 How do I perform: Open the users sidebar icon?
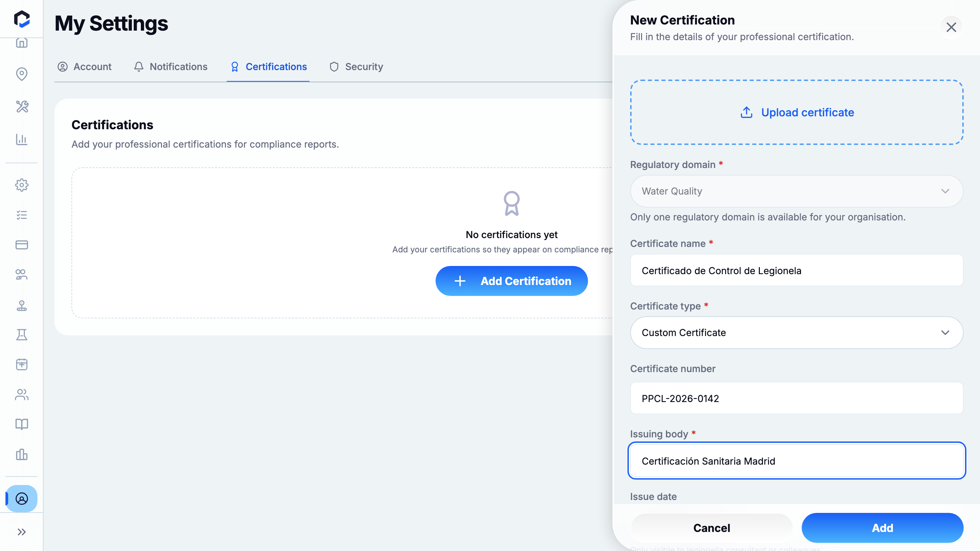[x=22, y=395]
